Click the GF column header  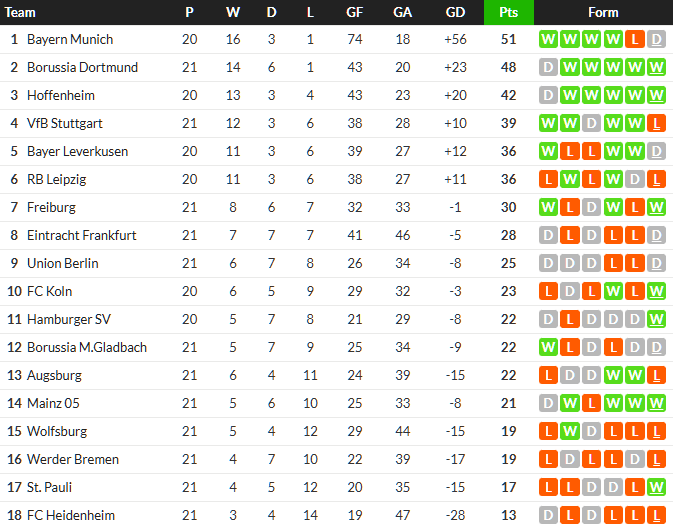click(355, 12)
